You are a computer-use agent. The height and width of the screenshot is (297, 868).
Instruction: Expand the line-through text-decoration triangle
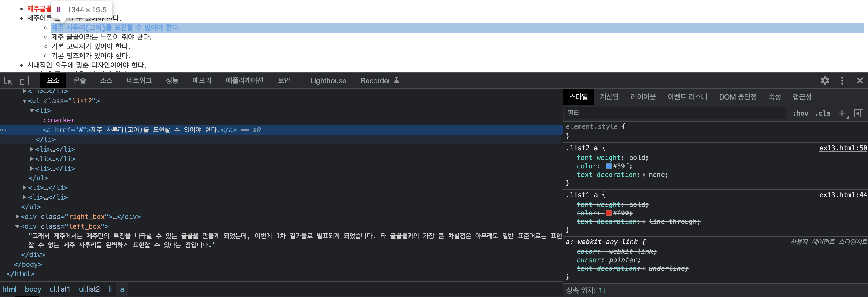644,221
